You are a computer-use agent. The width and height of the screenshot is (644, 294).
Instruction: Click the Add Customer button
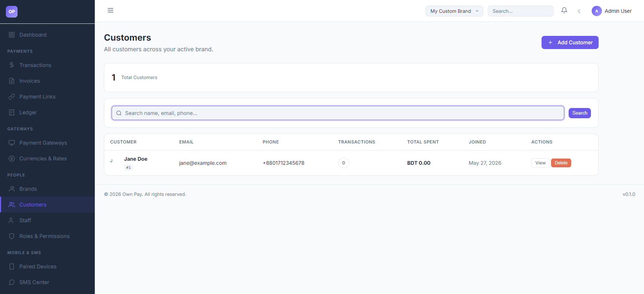(570, 42)
